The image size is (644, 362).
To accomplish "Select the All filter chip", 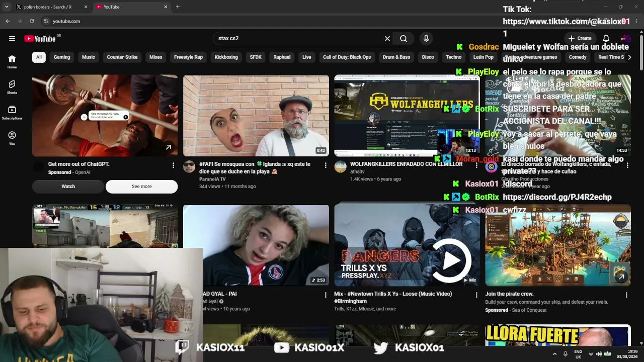I will (39, 57).
